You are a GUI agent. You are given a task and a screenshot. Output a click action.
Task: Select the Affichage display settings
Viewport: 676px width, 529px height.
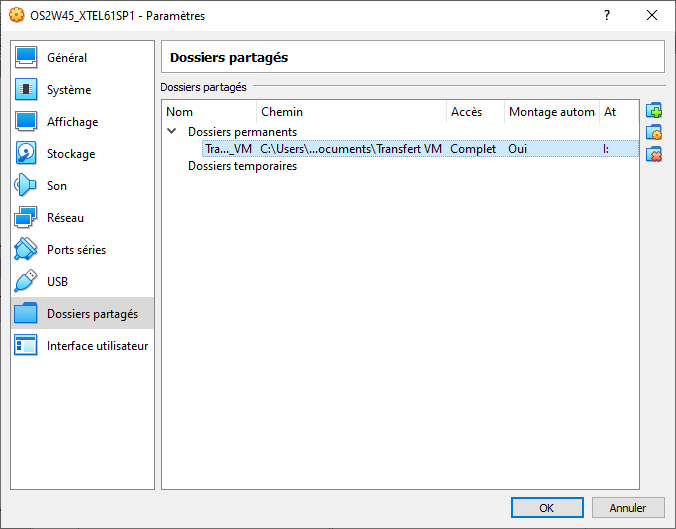(x=72, y=122)
